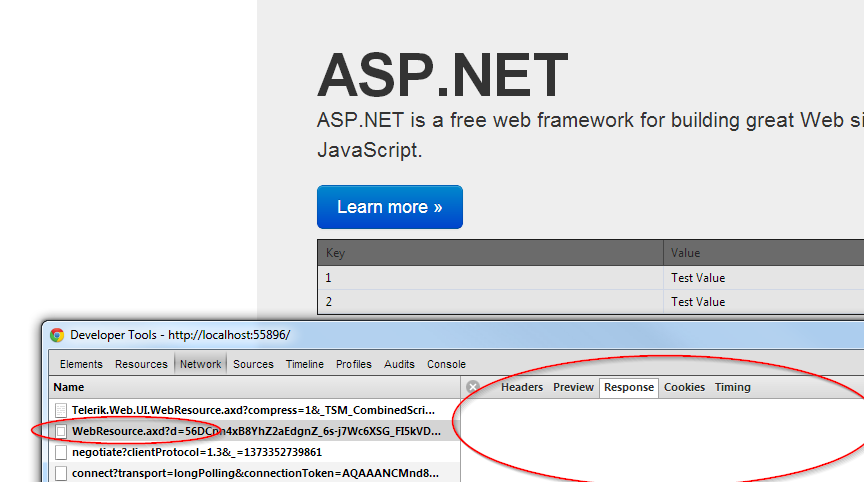864x482 pixels.
Task: Select the Telerik.Web.UI.WebResource.axd request
Action: pos(255,410)
